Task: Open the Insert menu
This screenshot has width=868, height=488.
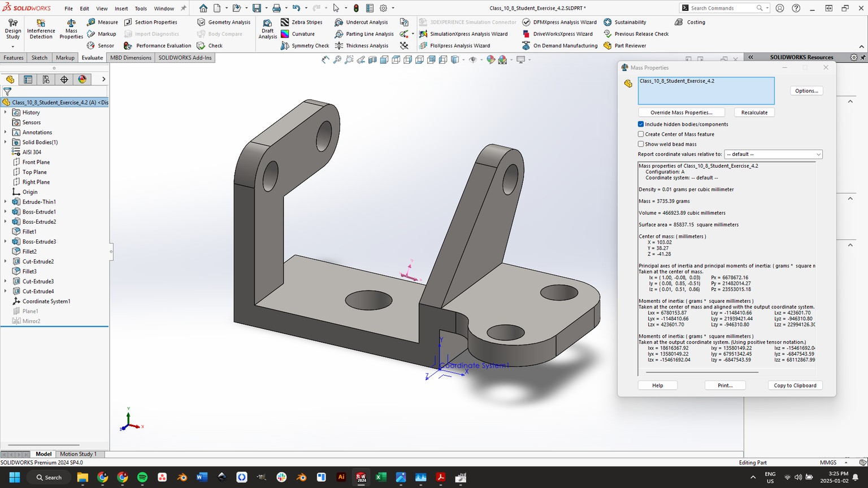Action: 121,8
